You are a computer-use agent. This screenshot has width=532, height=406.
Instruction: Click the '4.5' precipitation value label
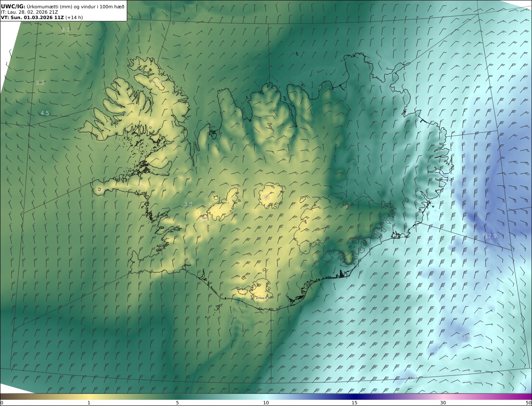[44, 113]
